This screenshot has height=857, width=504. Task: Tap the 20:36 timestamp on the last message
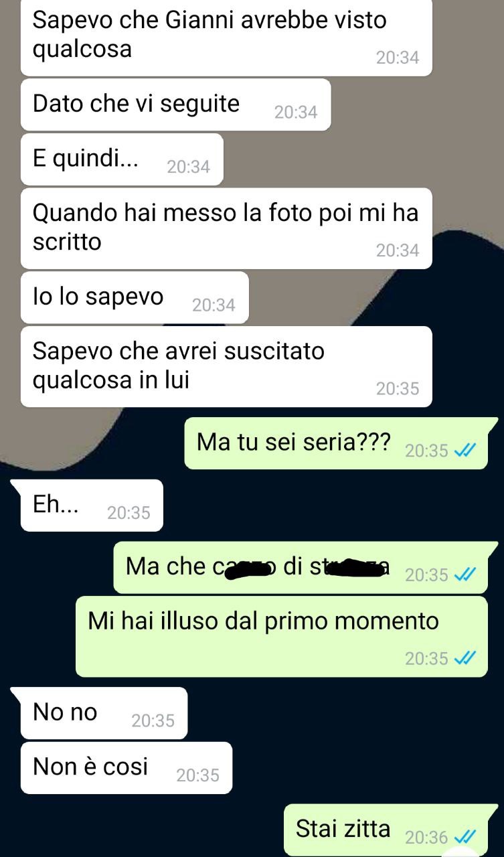click(x=426, y=838)
